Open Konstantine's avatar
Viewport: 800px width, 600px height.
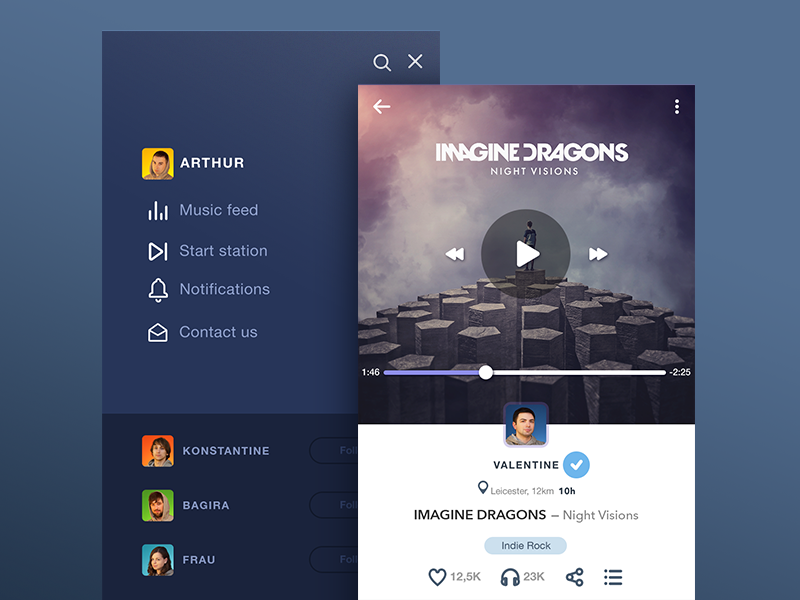[158, 451]
